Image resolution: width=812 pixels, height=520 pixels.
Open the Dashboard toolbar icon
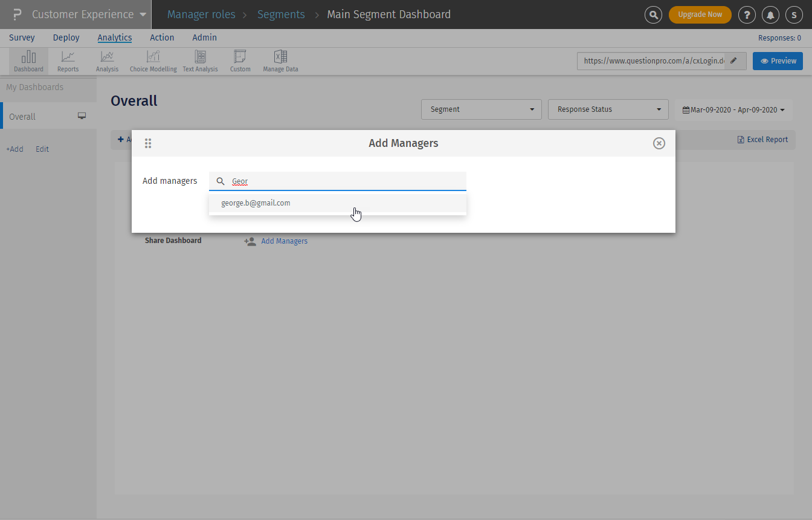click(x=28, y=61)
